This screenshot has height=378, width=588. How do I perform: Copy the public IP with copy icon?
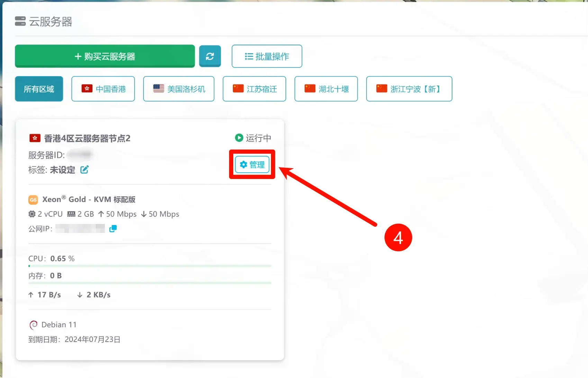pos(113,228)
